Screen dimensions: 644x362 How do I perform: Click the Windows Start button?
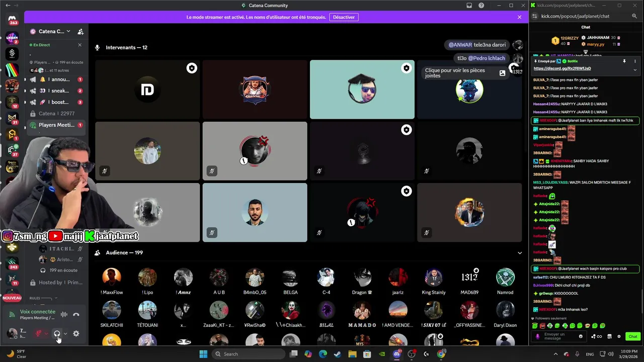pyautogui.click(x=203, y=354)
